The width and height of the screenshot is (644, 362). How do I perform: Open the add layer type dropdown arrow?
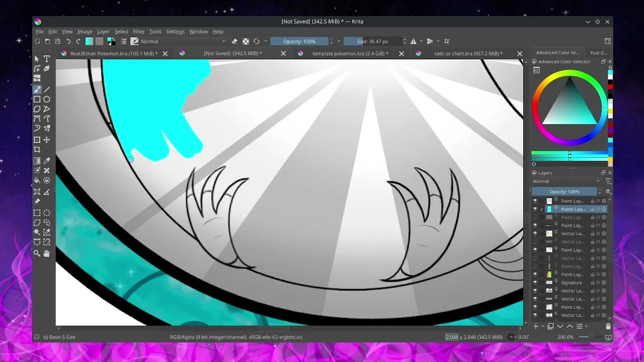click(543, 326)
